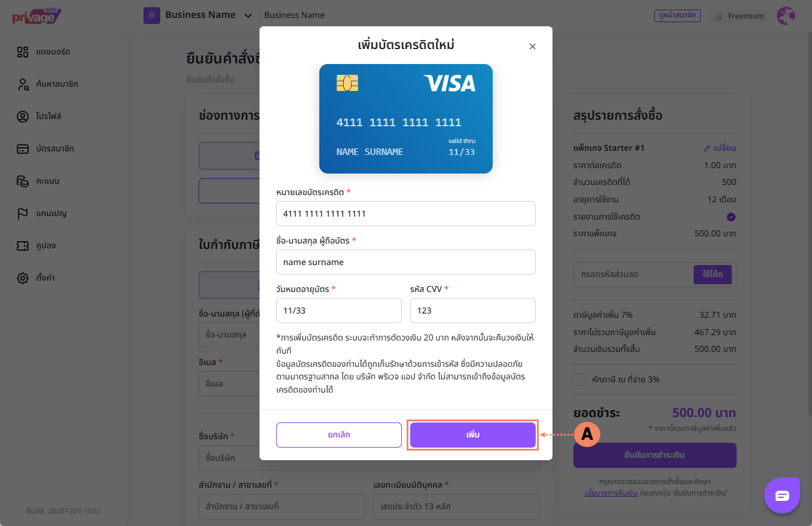Click the member search icon

coord(23,84)
